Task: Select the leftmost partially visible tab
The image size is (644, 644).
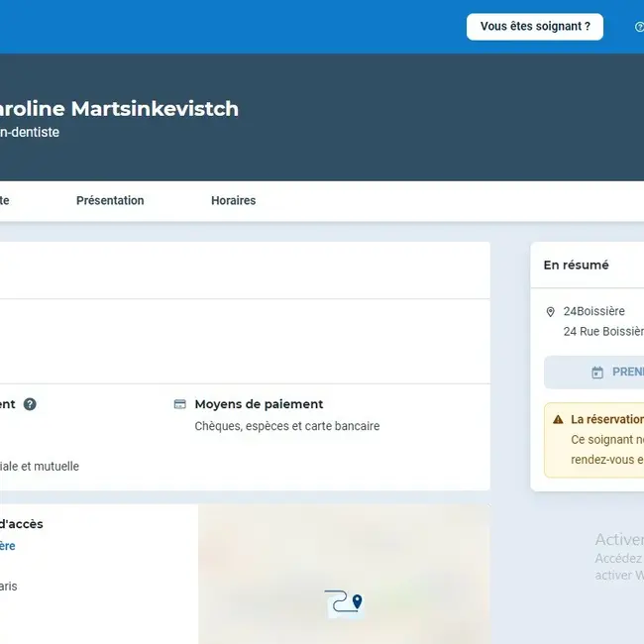Action: click(5, 201)
